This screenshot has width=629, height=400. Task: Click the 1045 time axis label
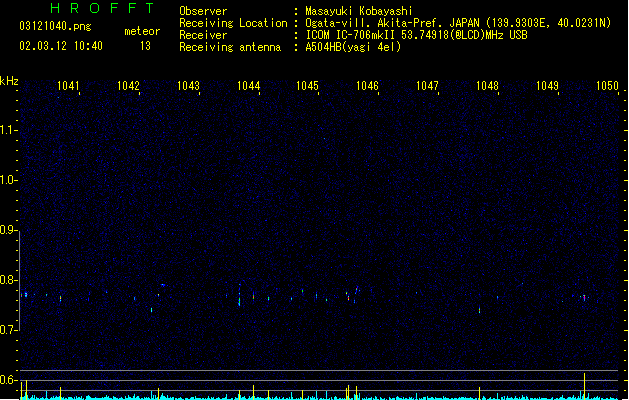[x=307, y=86]
